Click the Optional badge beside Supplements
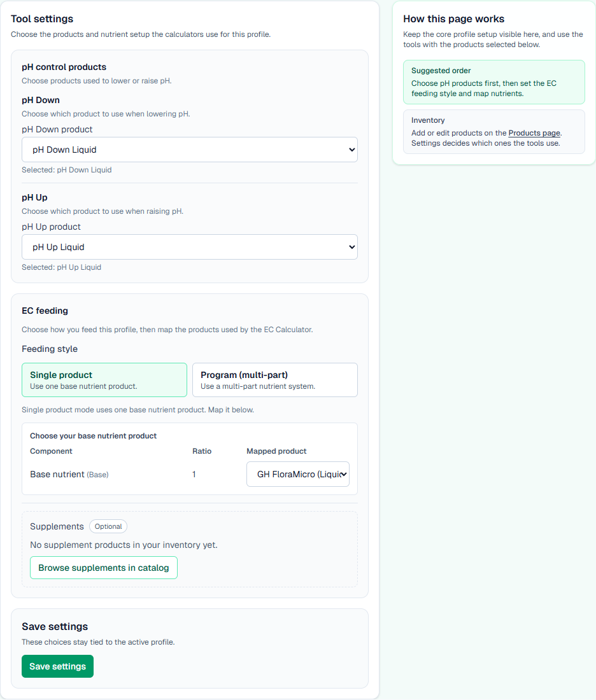The image size is (596, 700). click(x=108, y=526)
